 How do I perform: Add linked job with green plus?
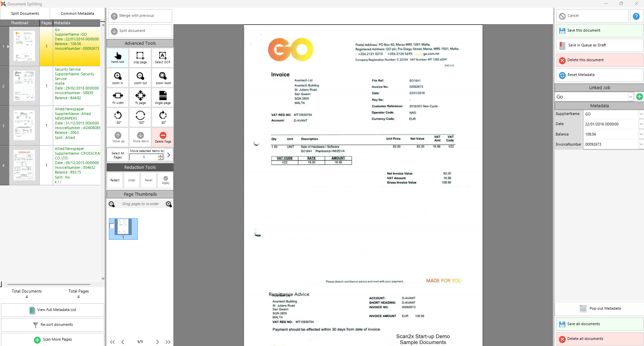pyautogui.click(x=639, y=97)
